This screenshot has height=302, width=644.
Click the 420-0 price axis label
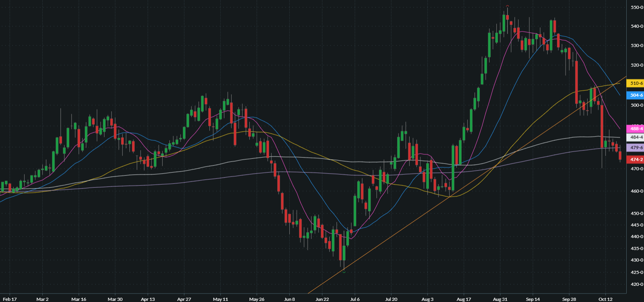[637, 284]
